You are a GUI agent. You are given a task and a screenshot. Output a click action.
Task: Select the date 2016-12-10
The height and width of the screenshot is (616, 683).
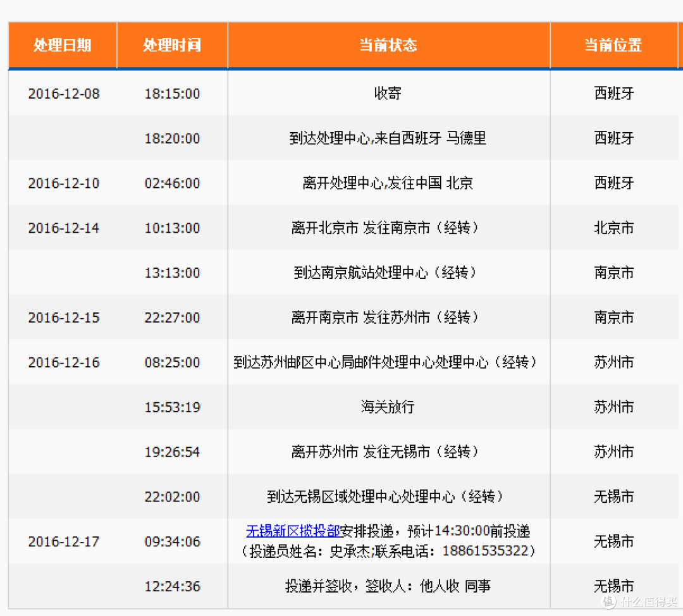tap(64, 183)
